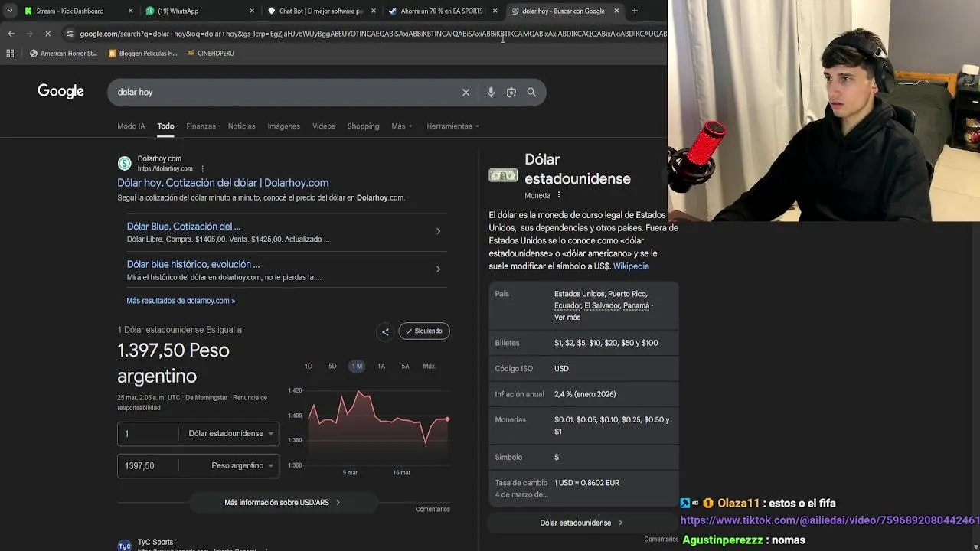Select 5A chart range

(x=405, y=367)
